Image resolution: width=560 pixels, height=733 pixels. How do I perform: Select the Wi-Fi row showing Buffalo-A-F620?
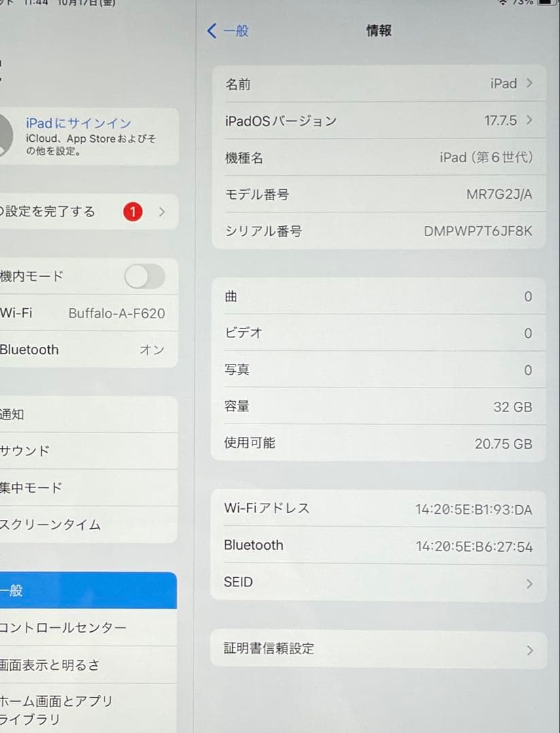coord(88,313)
